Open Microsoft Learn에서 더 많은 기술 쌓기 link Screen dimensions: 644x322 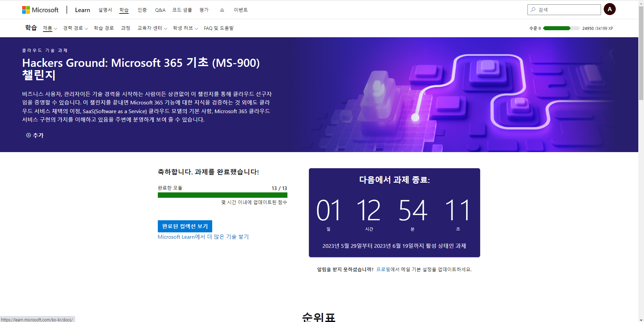(203, 237)
